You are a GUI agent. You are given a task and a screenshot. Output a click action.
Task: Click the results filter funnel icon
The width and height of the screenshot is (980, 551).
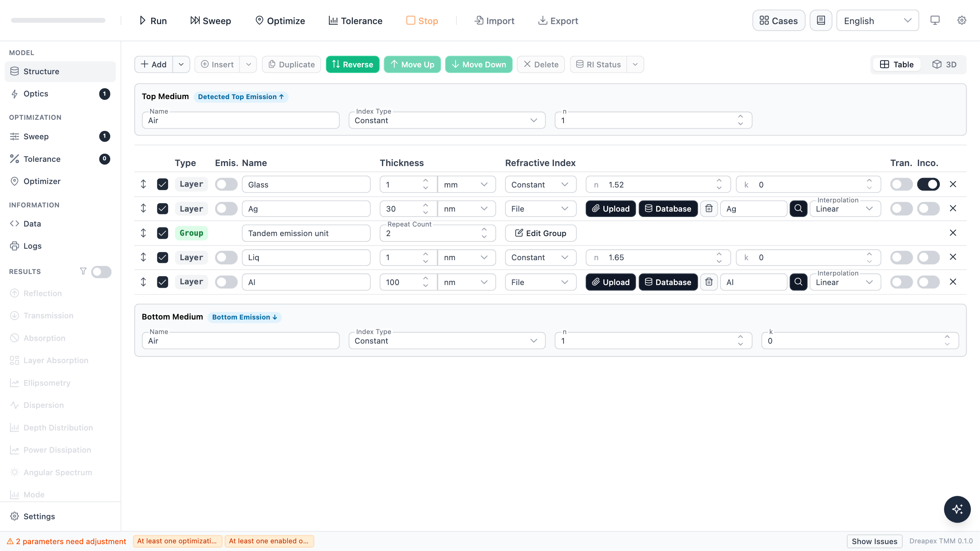83,271
